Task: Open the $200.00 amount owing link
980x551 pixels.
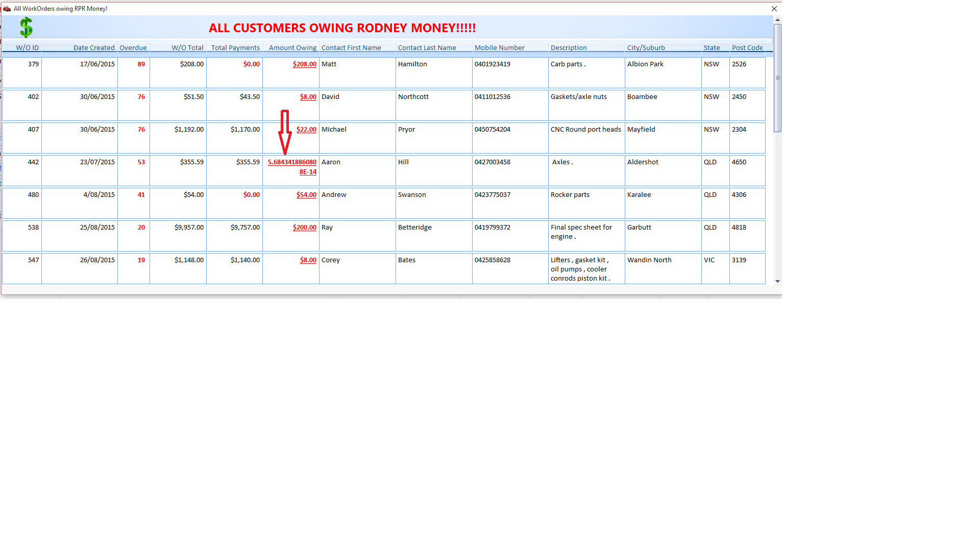Action: [305, 228]
